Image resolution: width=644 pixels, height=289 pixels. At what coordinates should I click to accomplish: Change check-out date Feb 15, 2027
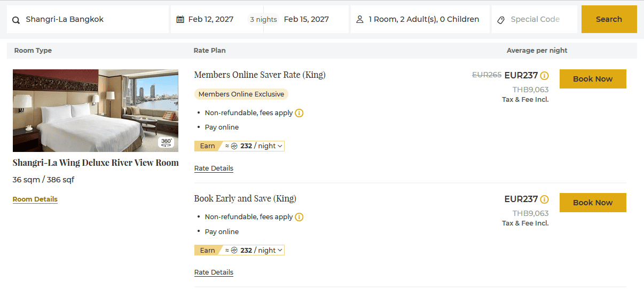306,19
